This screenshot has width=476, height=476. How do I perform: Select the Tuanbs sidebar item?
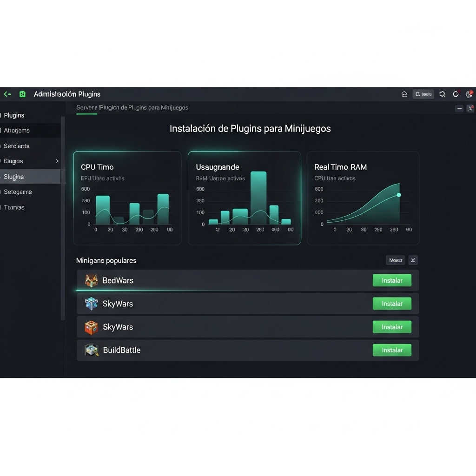pos(14,207)
